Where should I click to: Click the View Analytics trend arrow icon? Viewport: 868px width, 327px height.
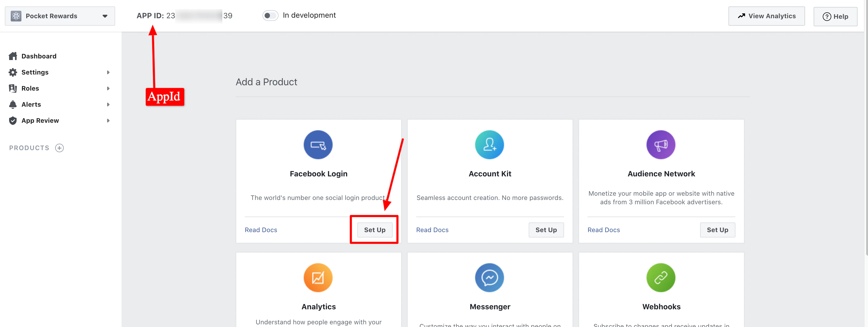(x=741, y=16)
